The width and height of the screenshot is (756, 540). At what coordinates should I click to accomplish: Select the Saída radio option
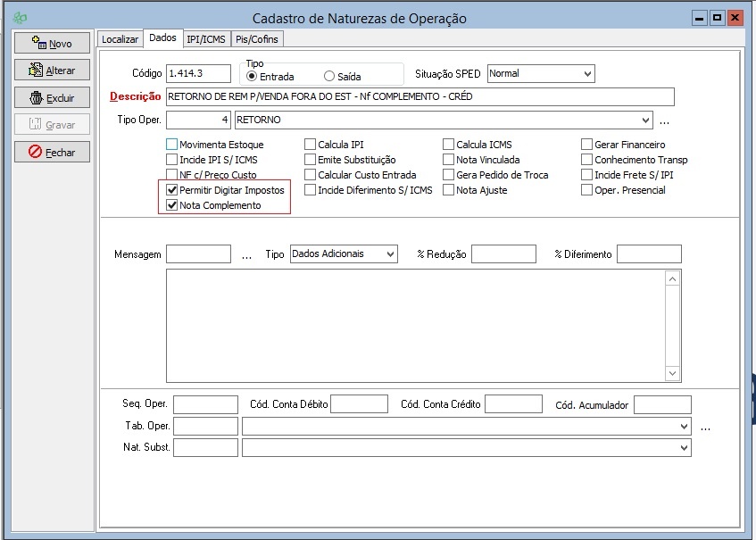[329, 77]
